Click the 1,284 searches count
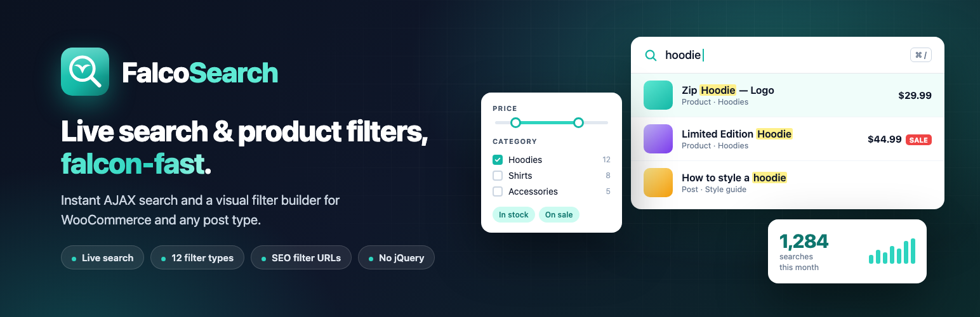980x317 pixels. (804, 241)
